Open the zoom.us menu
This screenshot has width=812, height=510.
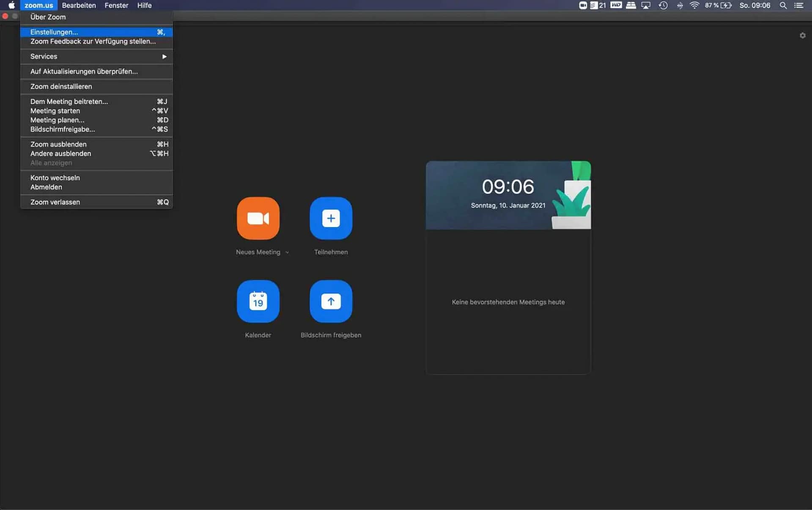point(38,5)
